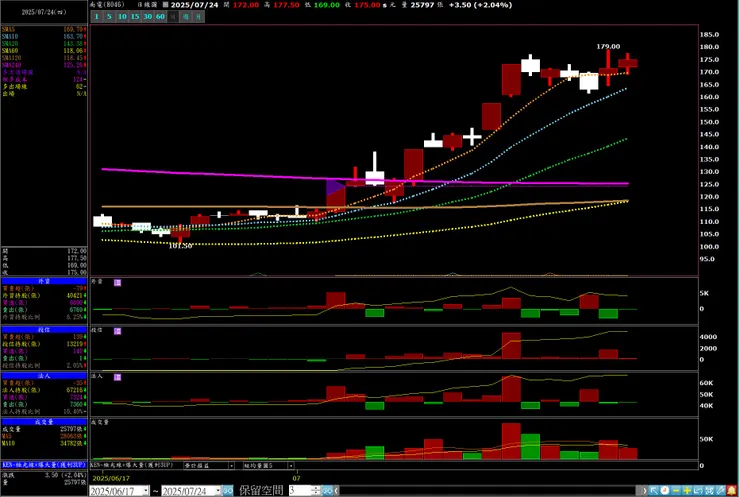Click the tallest red volume bar
The image size is (740, 497).
tap(511, 441)
